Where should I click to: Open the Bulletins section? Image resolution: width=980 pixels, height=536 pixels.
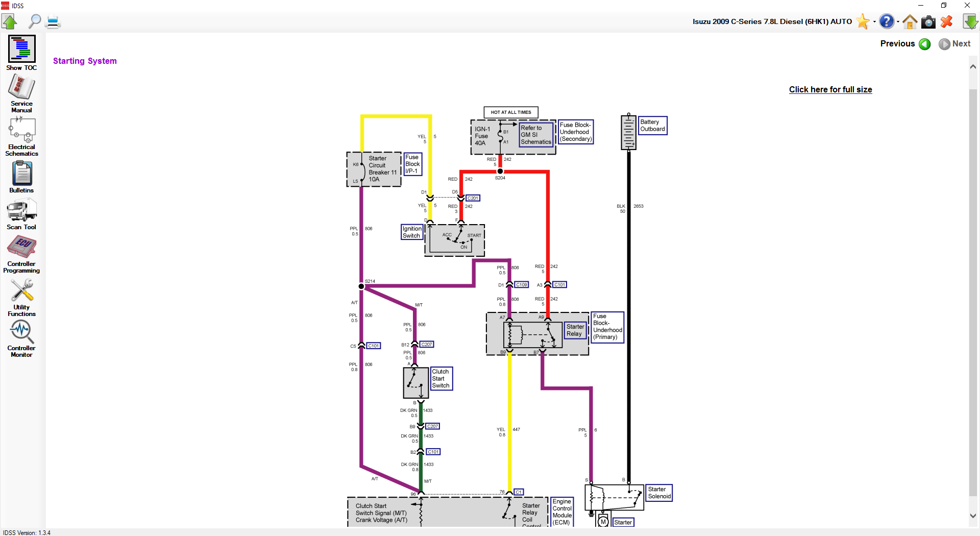click(21, 177)
